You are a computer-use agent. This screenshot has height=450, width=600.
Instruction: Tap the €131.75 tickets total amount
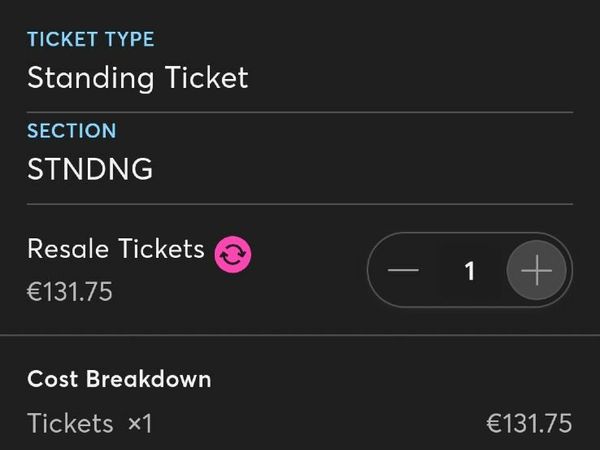pos(529,424)
